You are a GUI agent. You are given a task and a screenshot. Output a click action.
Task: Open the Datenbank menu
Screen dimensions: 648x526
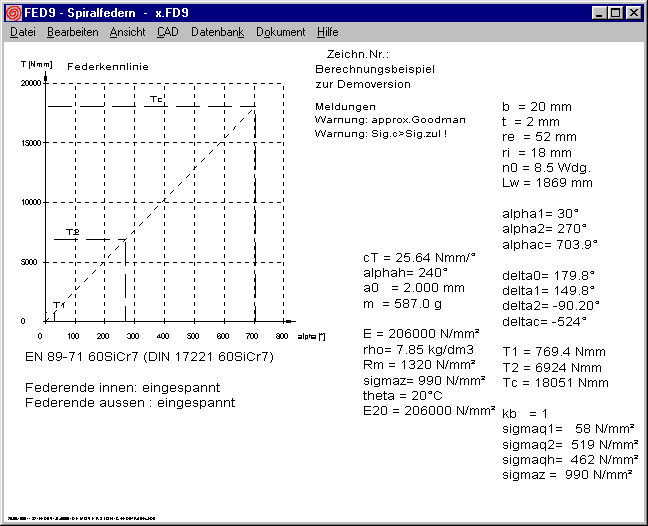tap(217, 32)
